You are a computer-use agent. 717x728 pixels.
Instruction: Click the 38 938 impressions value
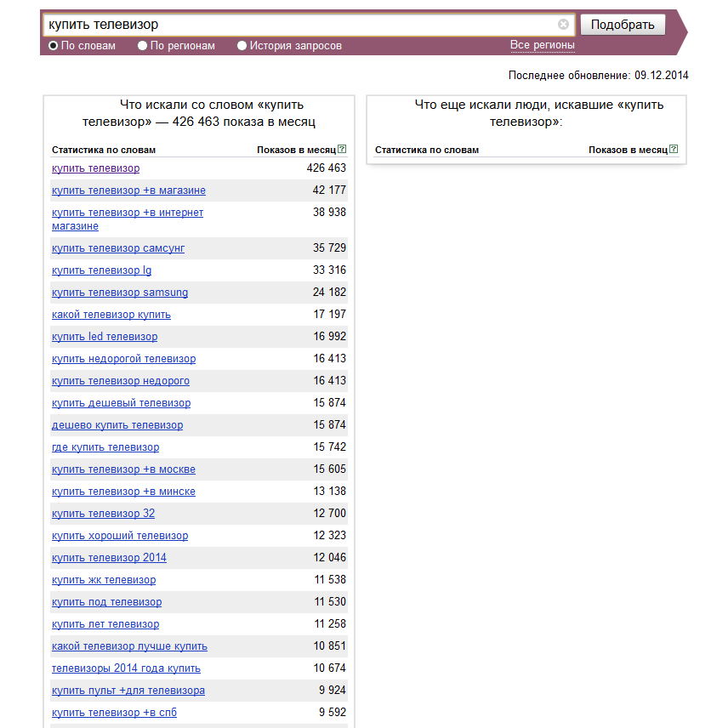(329, 212)
